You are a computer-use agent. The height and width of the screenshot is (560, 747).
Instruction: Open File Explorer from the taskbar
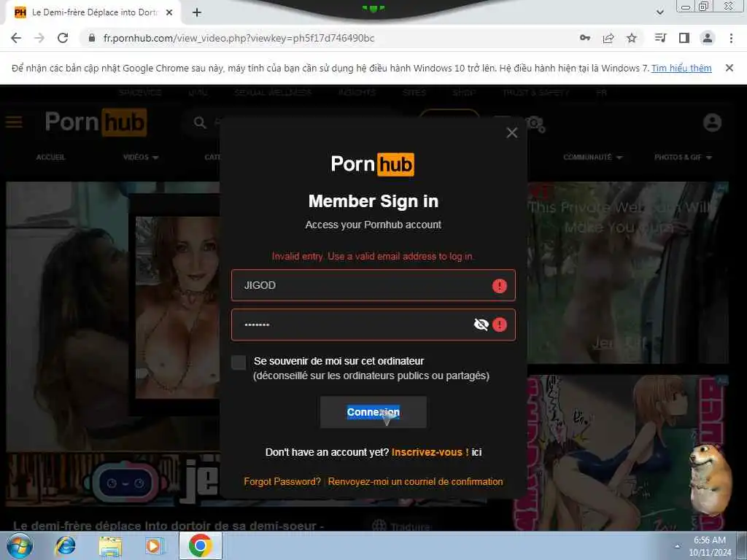(x=110, y=546)
